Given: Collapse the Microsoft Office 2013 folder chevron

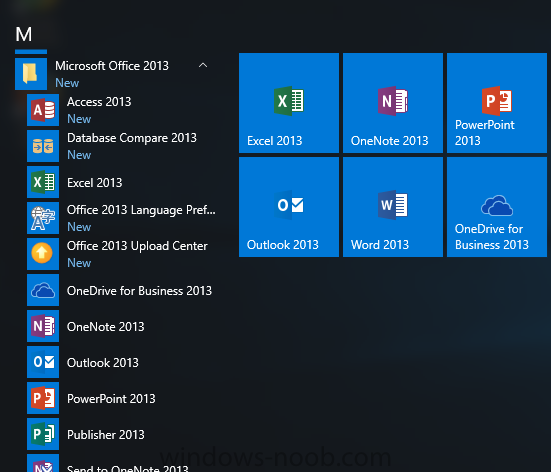Looking at the screenshot, I should point(203,65).
